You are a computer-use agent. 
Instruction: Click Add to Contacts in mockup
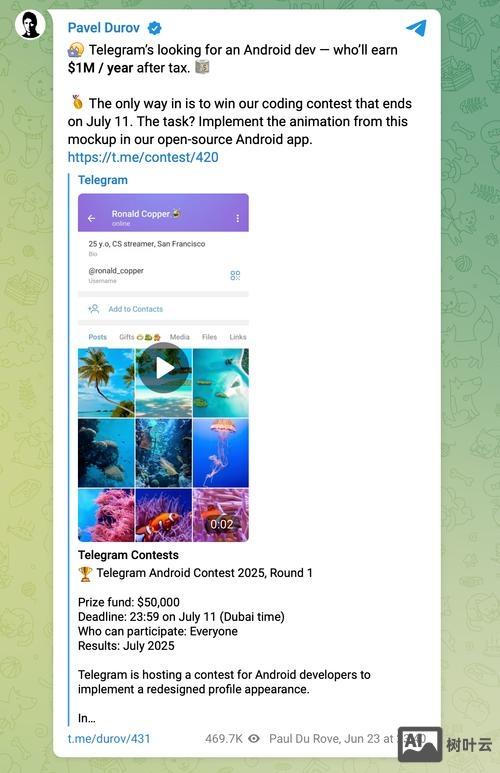point(136,309)
